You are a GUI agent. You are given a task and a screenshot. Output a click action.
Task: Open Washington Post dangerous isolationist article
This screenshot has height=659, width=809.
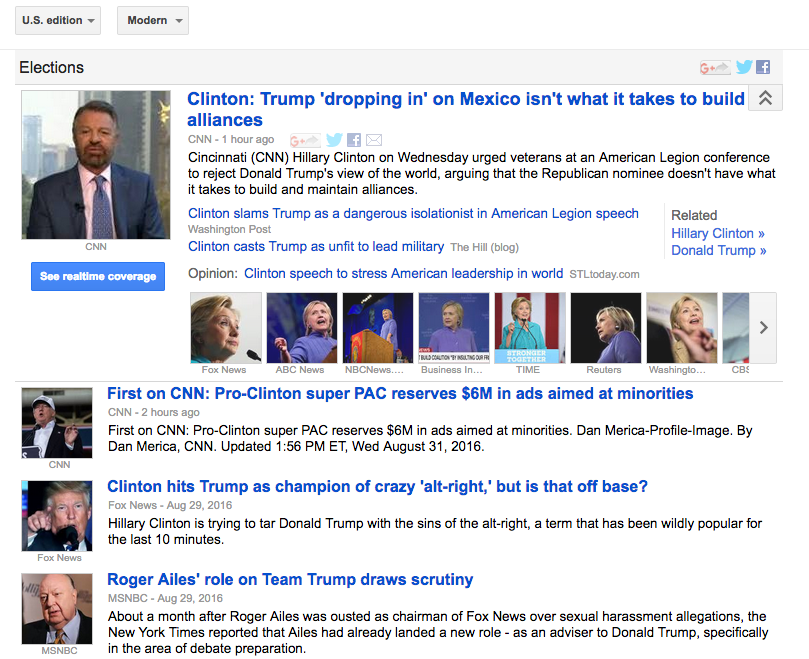[413, 213]
